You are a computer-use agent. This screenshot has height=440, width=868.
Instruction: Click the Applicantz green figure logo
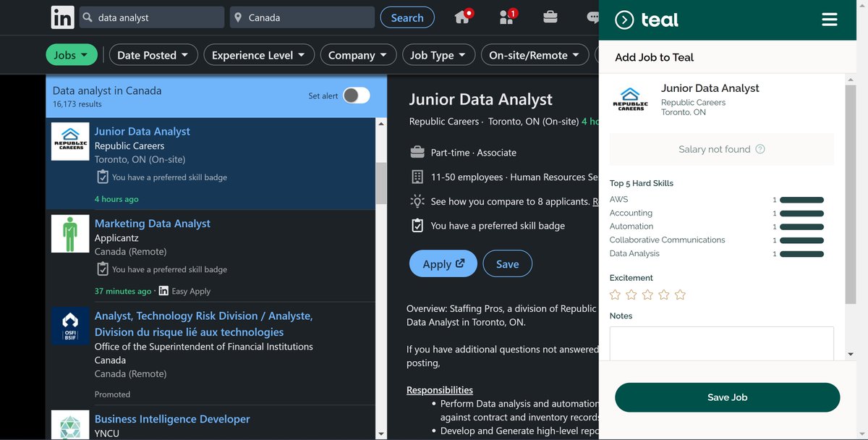point(70,234)
